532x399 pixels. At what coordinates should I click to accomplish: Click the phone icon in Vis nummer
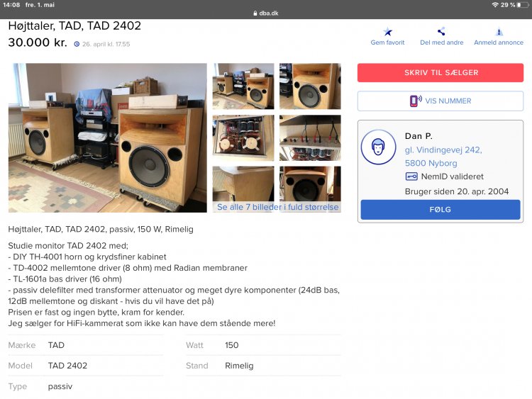[415, 101]
